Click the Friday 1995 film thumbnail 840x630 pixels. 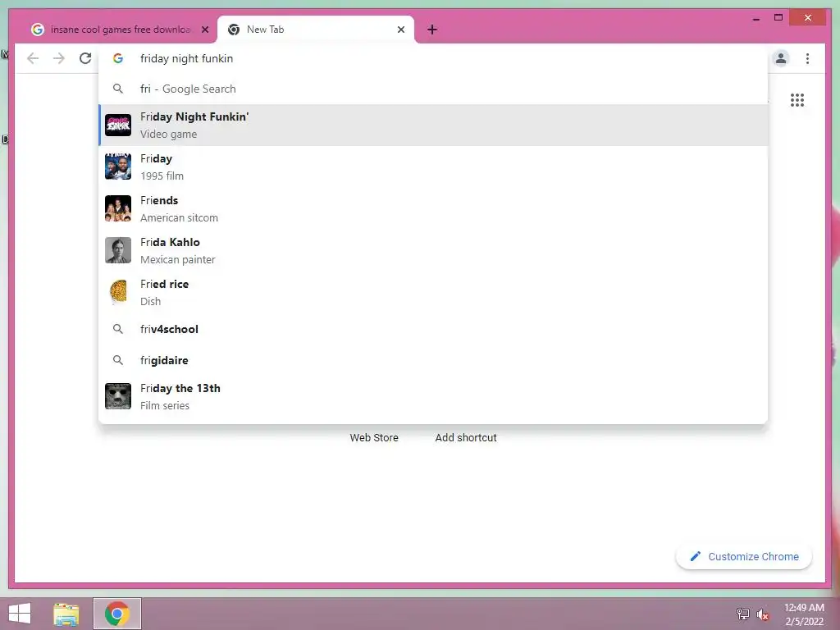(x=118, y=167)
